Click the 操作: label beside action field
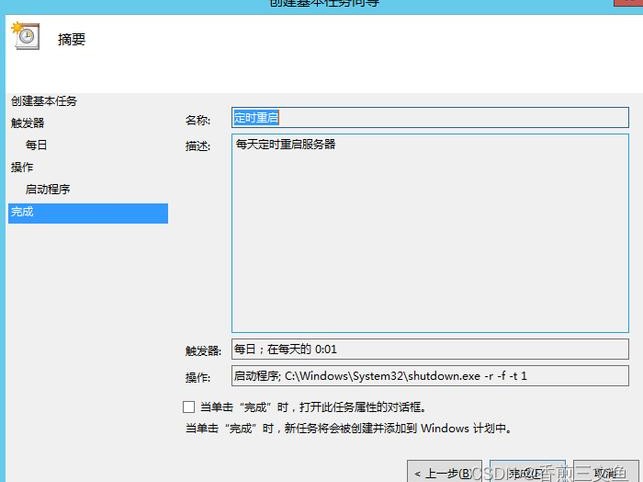The height and width of the screenshot is (482, 643). tap(198, 377)
